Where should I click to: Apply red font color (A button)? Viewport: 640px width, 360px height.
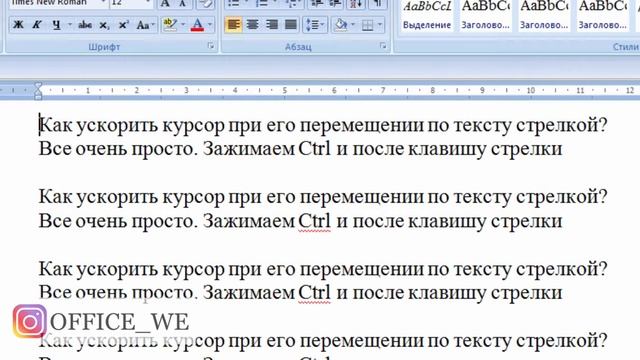pos(198,25)
